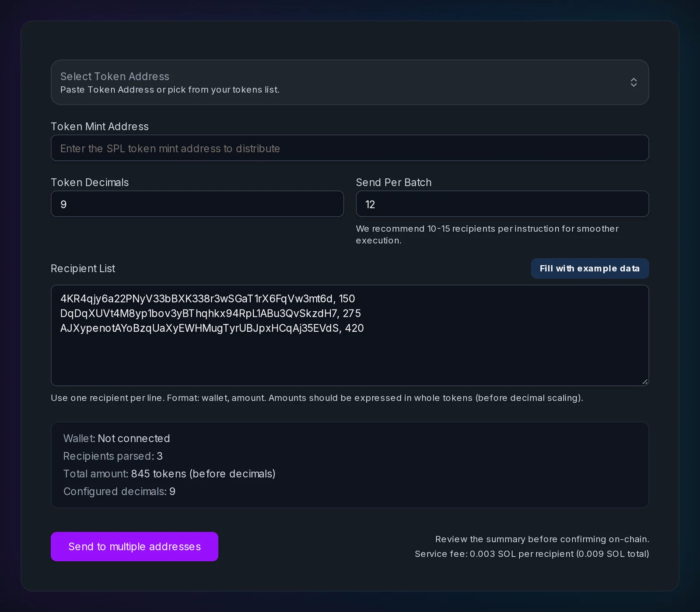Click the Token Decimals field showing 9
Viewport: 700px width, 612px height.
tap(197, 204)
